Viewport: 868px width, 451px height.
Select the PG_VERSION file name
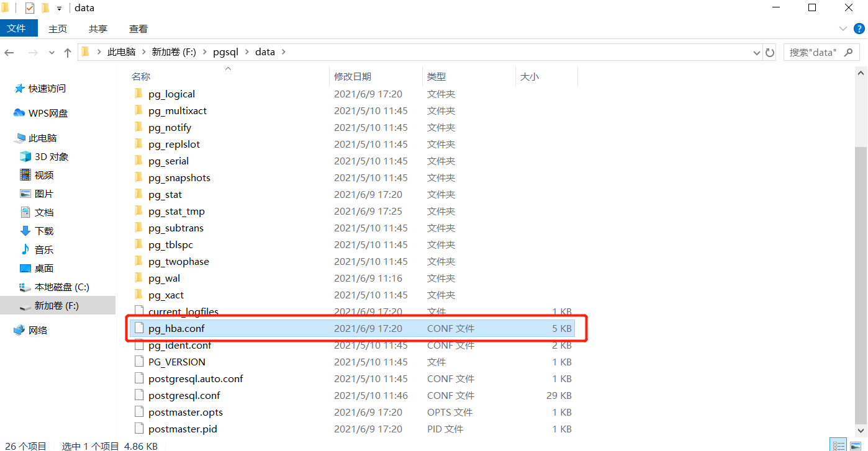point(177,362)
